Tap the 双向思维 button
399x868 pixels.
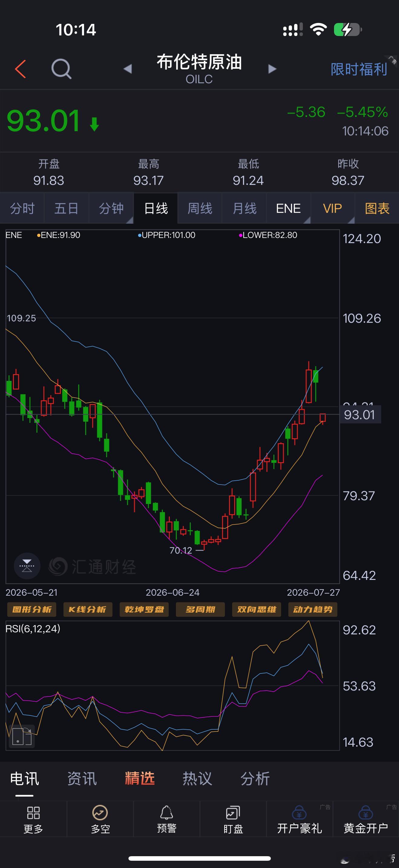coord(256,609)
